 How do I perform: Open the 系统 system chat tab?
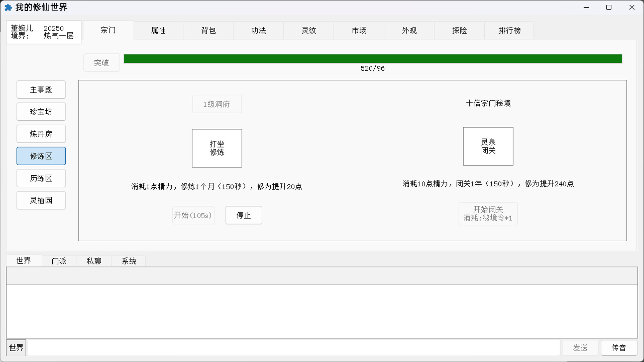pos(128,261)
